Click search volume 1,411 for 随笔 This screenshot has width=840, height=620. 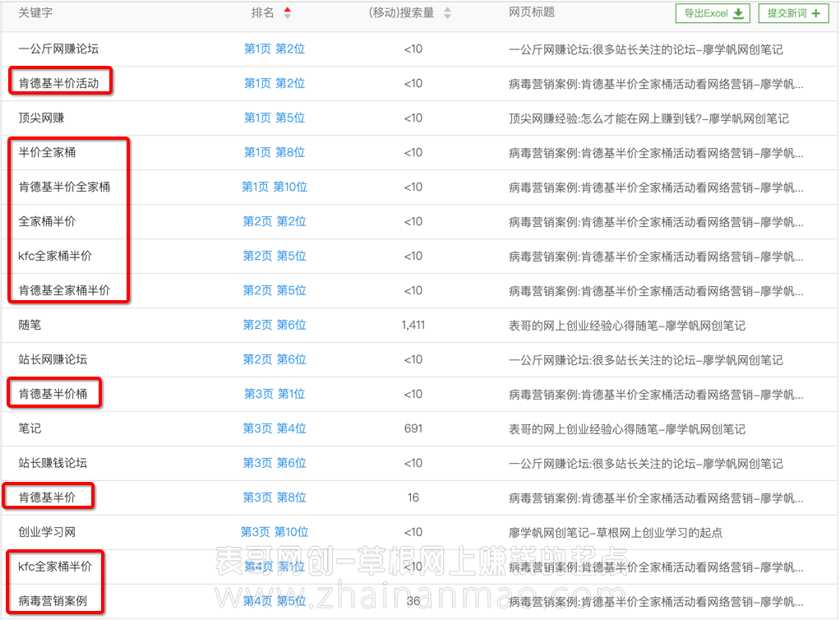tap(413, 325)
